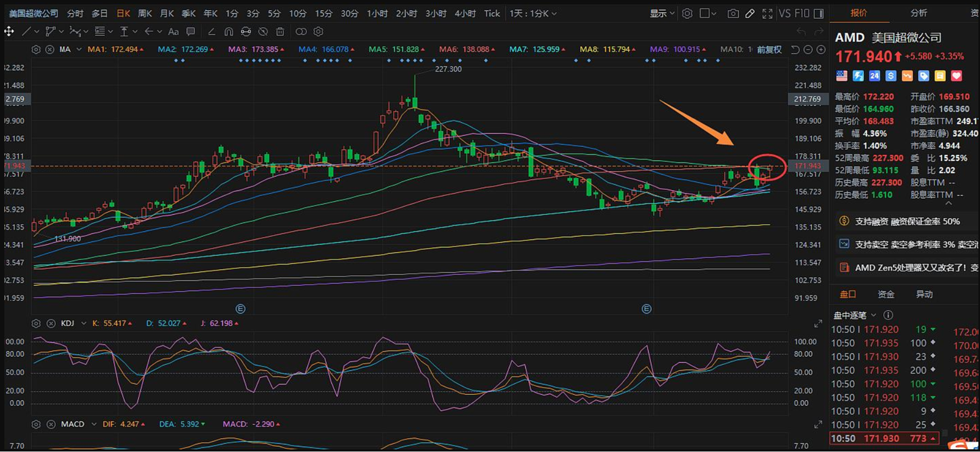Expand the KDJ panel to fullsize
This screenshot has height=452, width=980.
818,324
